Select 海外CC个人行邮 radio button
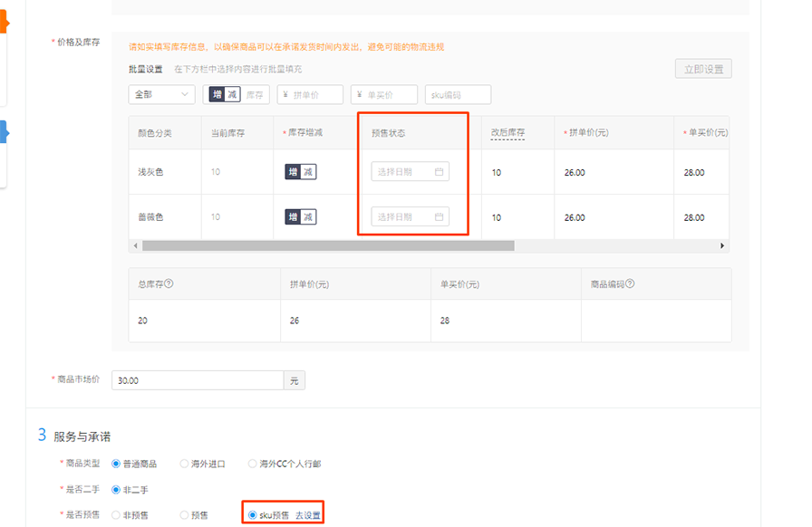Screen dimensions: 812x527 click(252, 464)
